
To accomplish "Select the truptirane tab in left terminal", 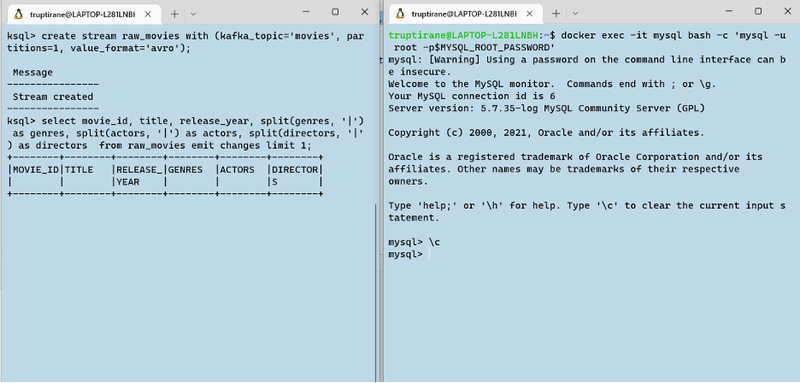I will tap(83, 14).
